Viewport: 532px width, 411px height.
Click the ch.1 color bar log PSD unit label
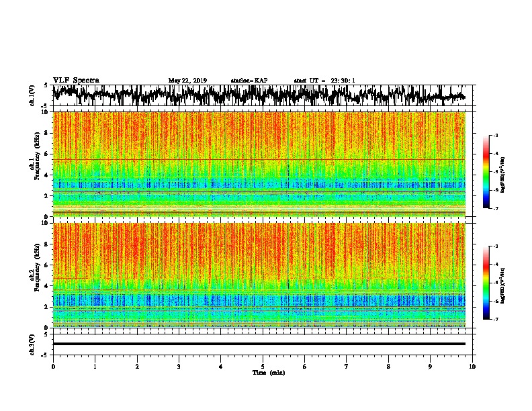click(503, 175)
